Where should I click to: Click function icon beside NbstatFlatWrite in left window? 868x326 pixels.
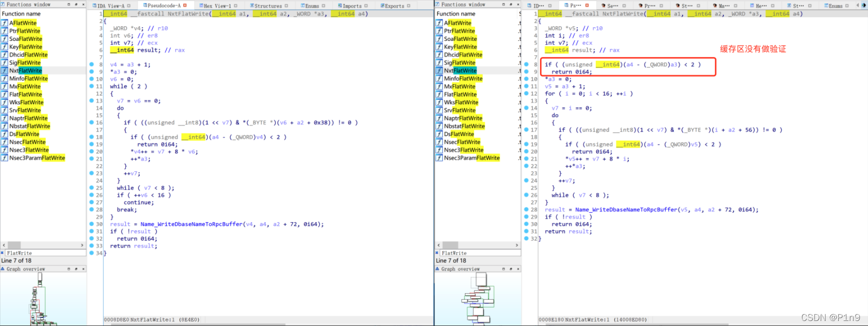(5, 126)
